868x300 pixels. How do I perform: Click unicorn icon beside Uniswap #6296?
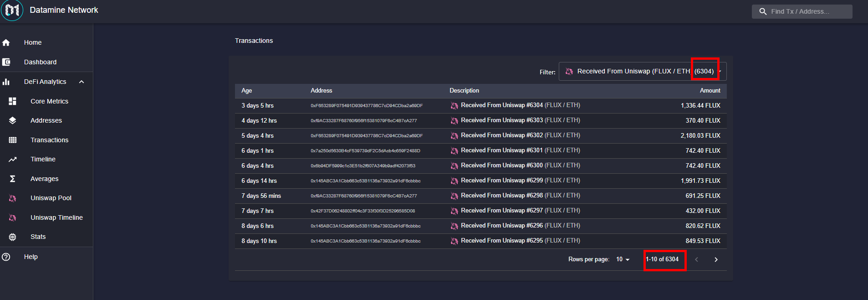click(x=454, y=226)
